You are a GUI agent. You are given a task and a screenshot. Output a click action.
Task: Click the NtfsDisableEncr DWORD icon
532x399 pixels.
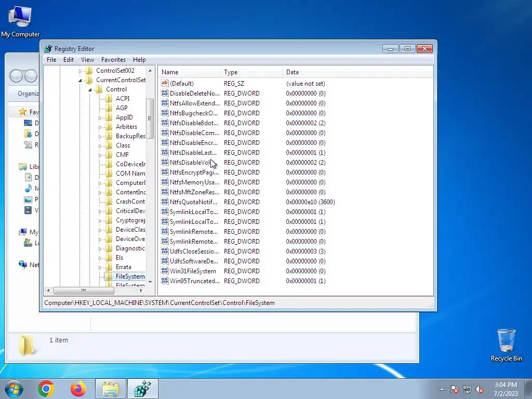[x=165, y=142]
